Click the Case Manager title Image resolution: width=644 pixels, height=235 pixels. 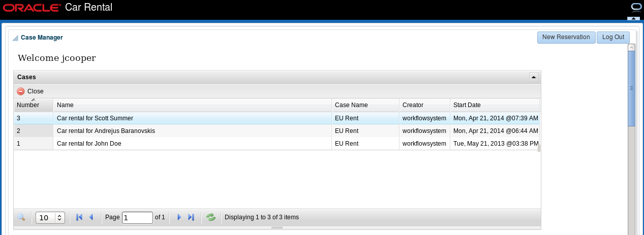pos(42,38)
